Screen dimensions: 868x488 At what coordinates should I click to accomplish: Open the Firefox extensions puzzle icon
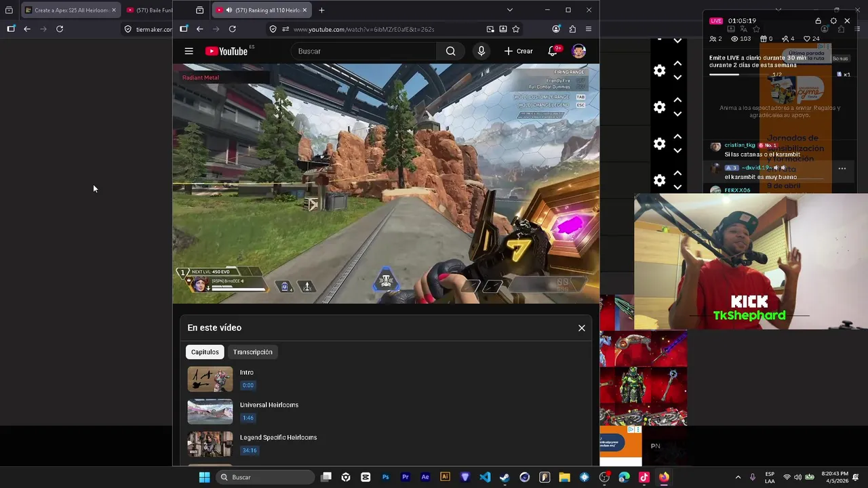pyautogui.click(x=572, y=29)
